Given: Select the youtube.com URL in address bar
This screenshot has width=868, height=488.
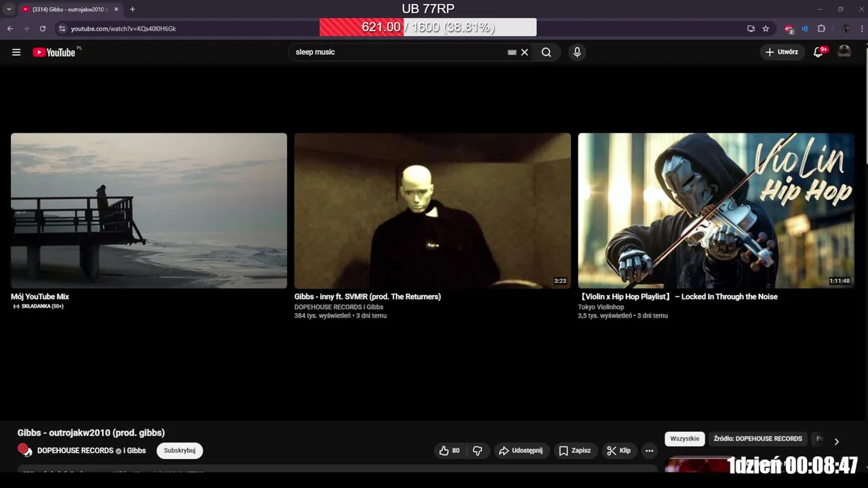Looking at the screenshot, I should coord(123,28).
